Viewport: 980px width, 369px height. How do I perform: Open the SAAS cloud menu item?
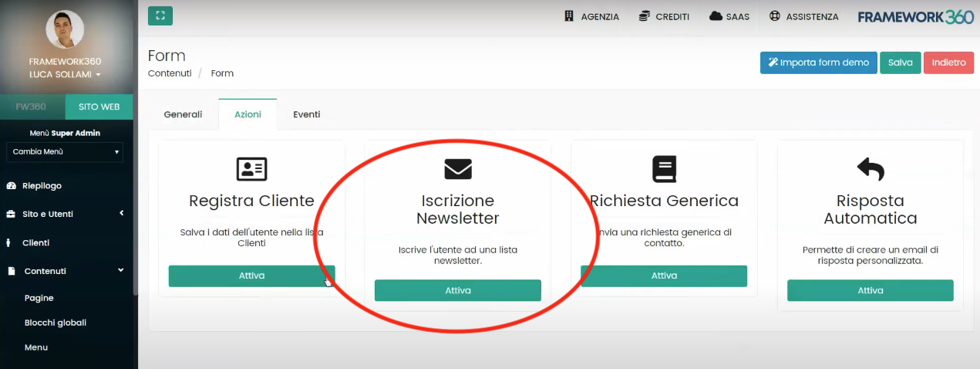729,16
